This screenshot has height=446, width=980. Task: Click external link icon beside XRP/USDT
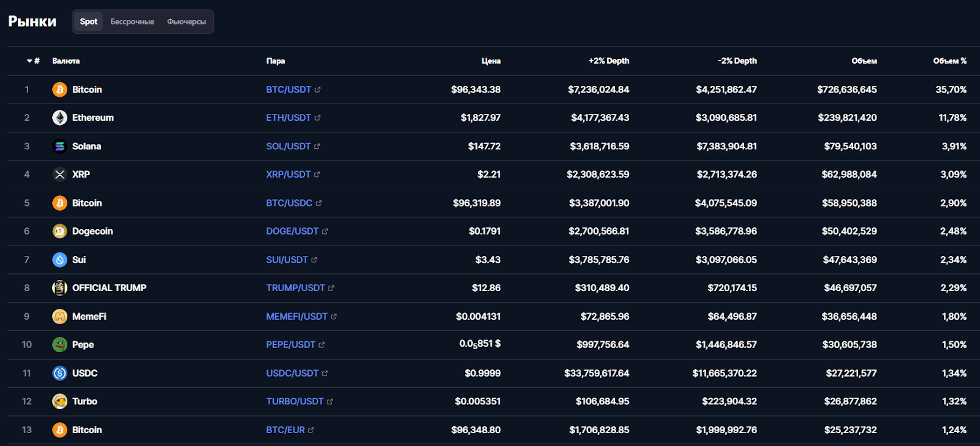[x=317, y=175]
